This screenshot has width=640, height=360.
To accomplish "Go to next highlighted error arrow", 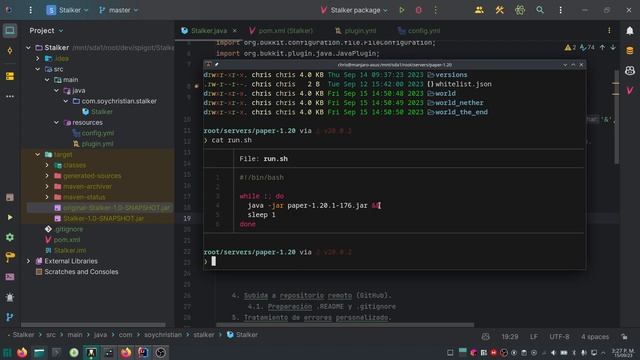I will [x=613, y=48].
